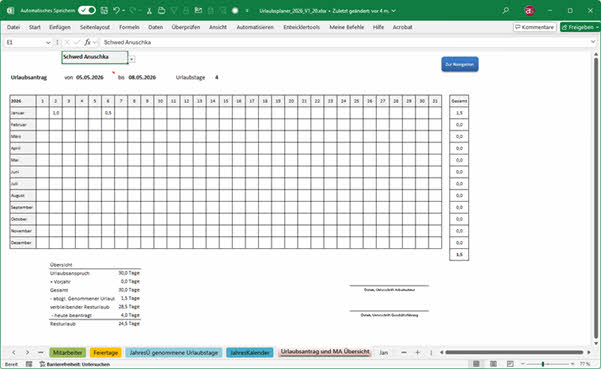
Task: Open the JahresKalender sheet tab
Action: pos(250,353)
